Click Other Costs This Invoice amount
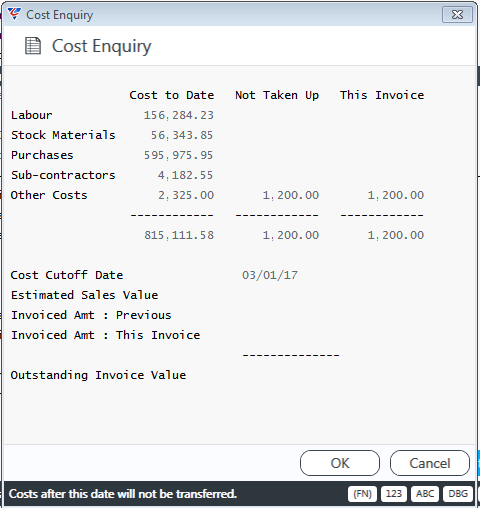This screenshot has width=480, height=508. (396, 195)
